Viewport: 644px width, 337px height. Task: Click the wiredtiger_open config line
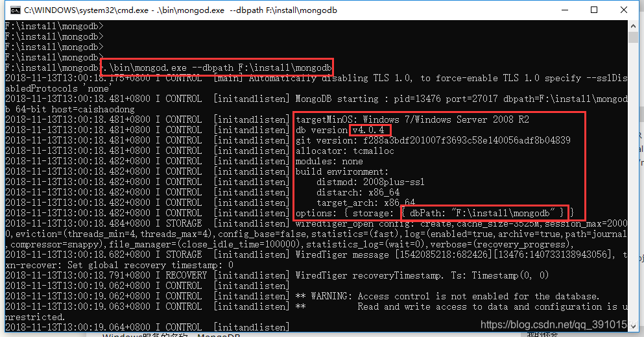pos(461,223)
